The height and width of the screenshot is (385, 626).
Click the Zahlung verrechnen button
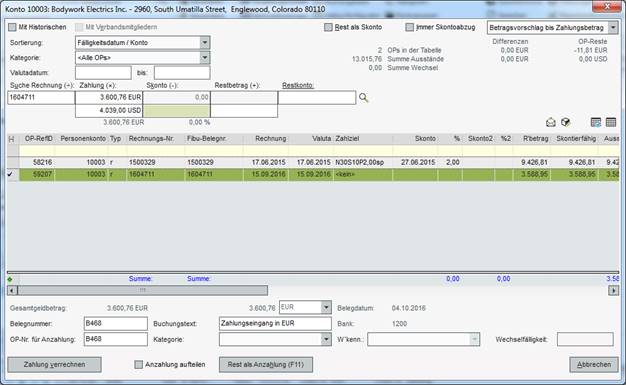(54, 365)
